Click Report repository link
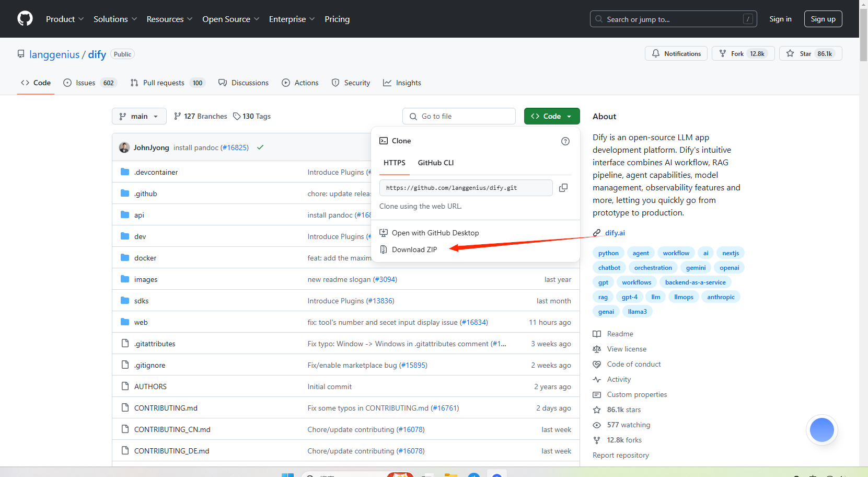The image size is (868, 477). [621, 455]
